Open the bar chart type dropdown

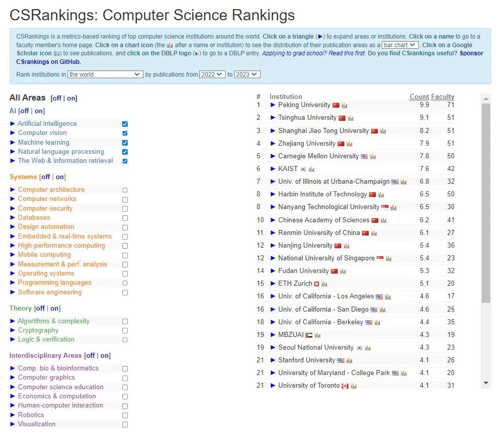coord(400,45)
